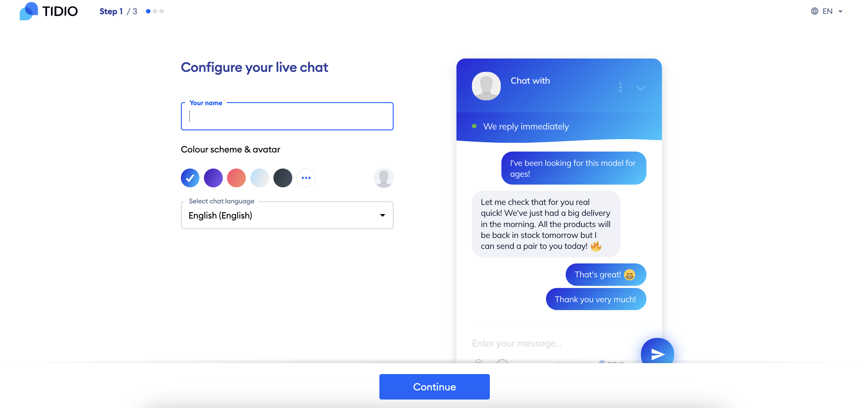Choose the light blue colour swatch

(x=259, y=178)
